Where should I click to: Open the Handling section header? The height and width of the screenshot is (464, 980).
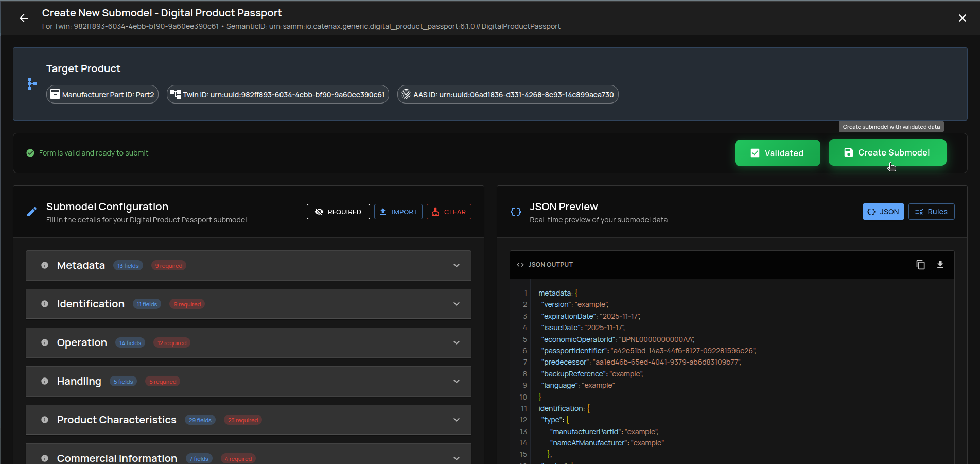pos(456,381)
